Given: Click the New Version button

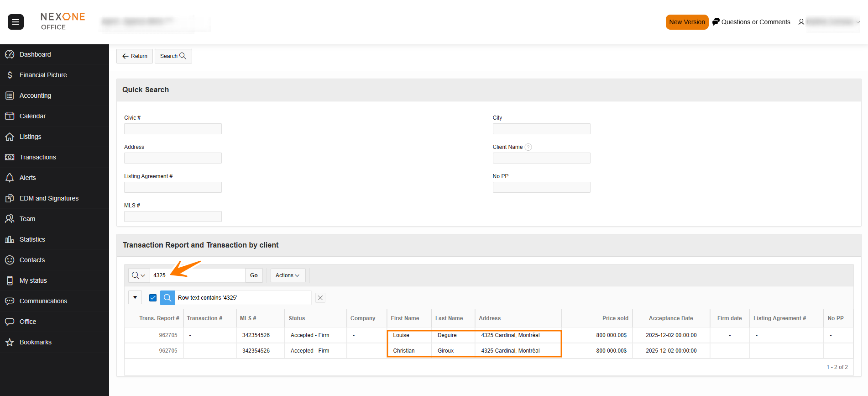Looking at the screenshot, I should 686,22.
